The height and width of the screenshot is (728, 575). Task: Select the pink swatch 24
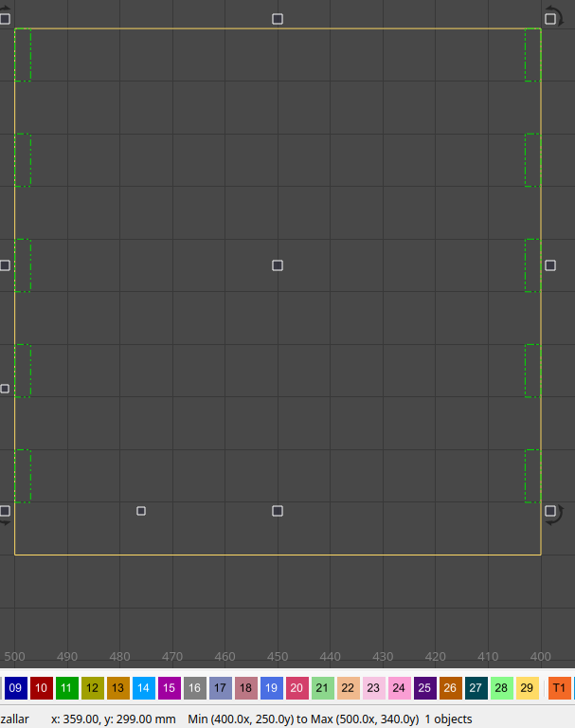(399, 687)
